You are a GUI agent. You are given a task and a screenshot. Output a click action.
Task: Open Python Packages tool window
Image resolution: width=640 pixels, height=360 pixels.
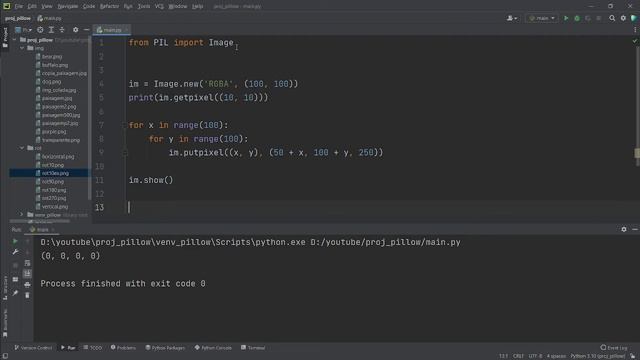tap(165, 348)
